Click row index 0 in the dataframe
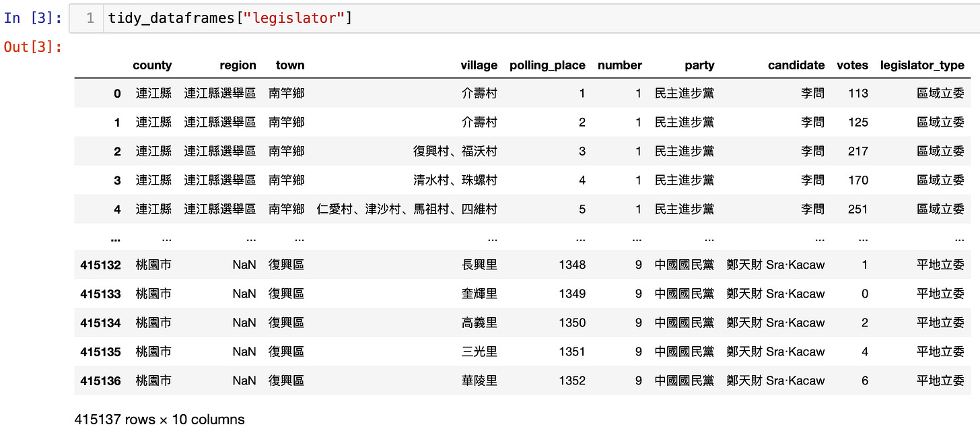This screenshot has width=980, height=433. pos(117,94)
